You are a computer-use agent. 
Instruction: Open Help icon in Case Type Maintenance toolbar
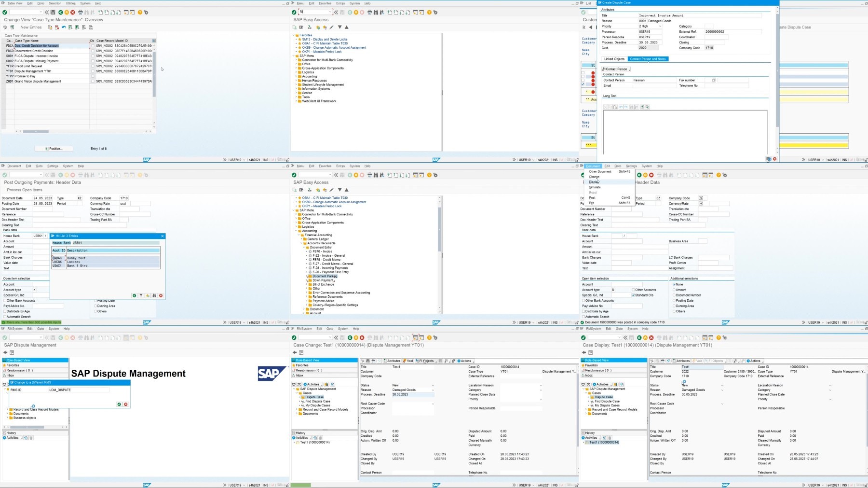pos(140,12)
